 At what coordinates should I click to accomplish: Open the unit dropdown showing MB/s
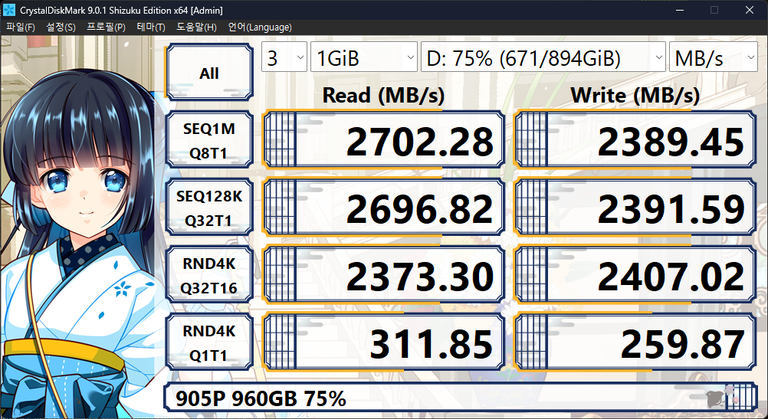[x=713, y=57]
